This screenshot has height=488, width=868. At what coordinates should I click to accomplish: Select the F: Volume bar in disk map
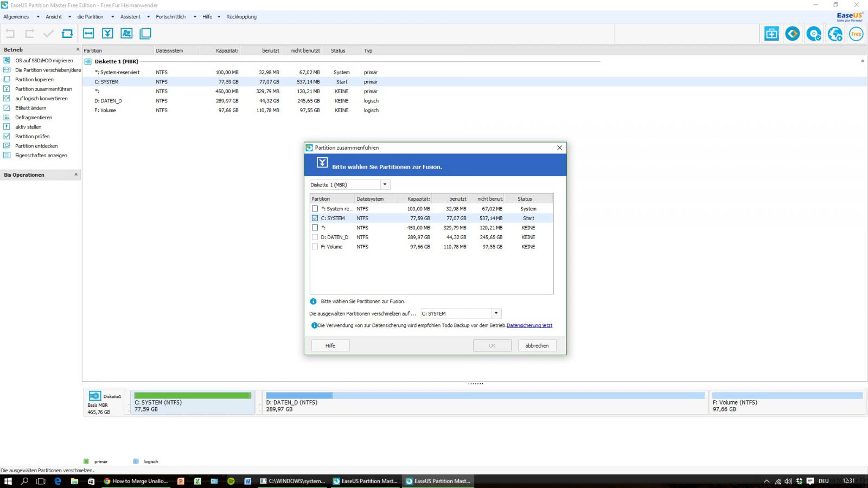[x=787, y=402]
